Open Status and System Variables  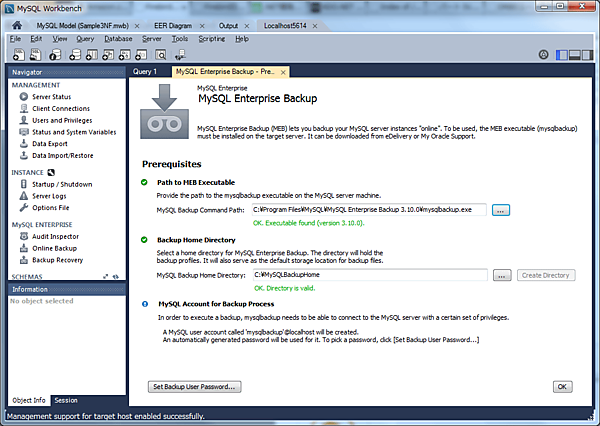[74, 132]
